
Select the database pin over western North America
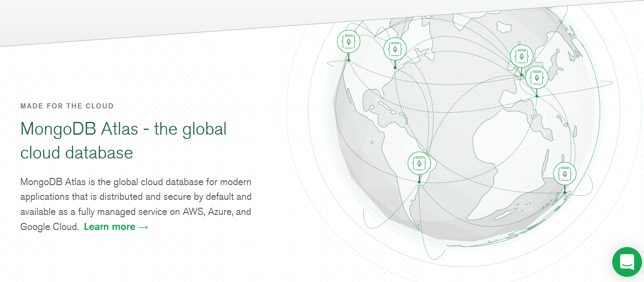coord(349,41)
